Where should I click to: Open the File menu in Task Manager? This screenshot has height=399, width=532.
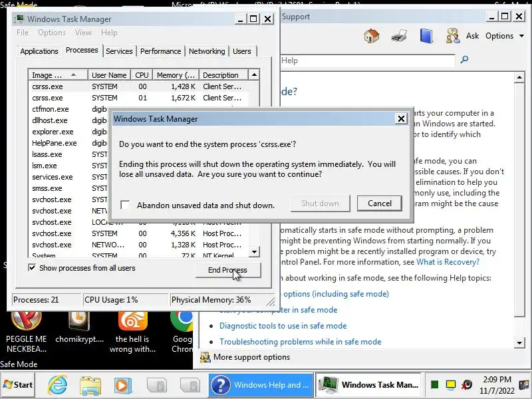pos(23,33)
